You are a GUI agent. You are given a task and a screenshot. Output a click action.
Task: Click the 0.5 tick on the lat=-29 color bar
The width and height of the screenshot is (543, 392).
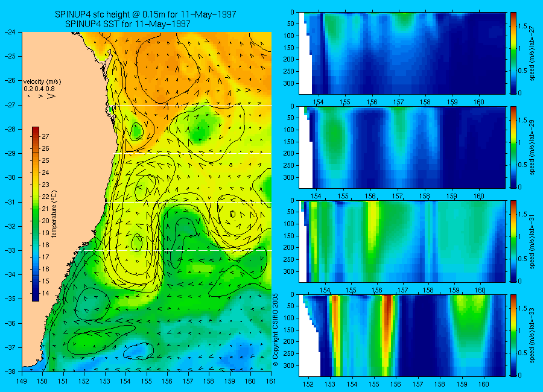pos(522,165)
